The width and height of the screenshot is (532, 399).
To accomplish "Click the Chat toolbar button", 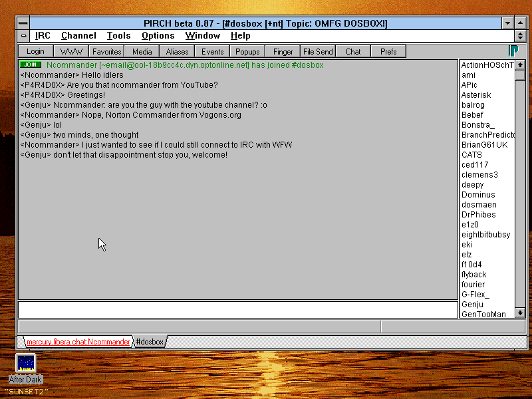I will (x=354, y=52).
